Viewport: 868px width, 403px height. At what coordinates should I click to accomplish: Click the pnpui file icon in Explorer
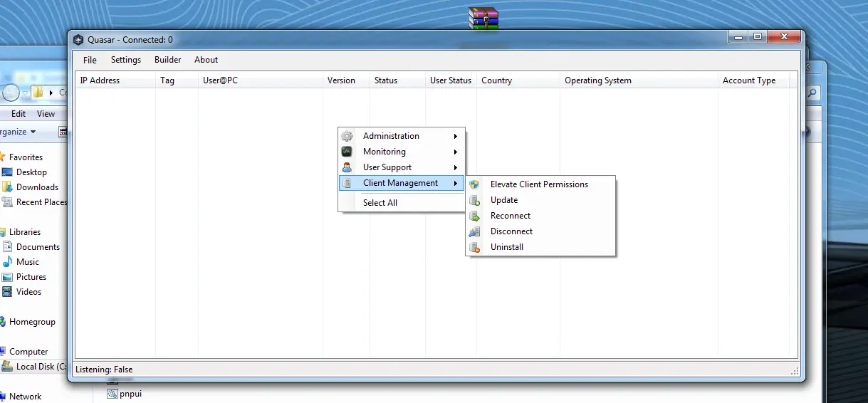[x=113, y=393]
